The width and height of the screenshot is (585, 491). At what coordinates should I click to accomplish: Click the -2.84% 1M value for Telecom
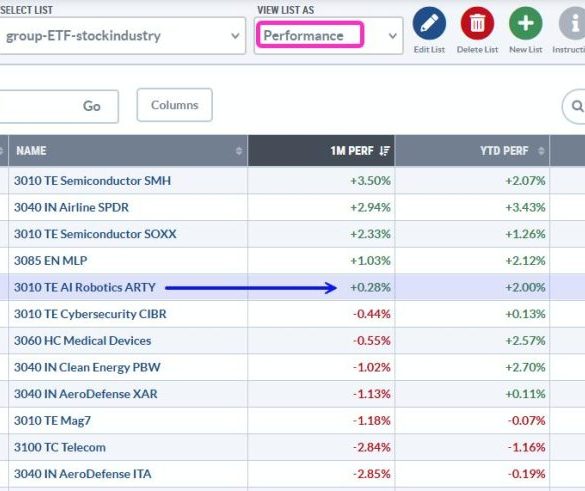[x=372, y=447]
